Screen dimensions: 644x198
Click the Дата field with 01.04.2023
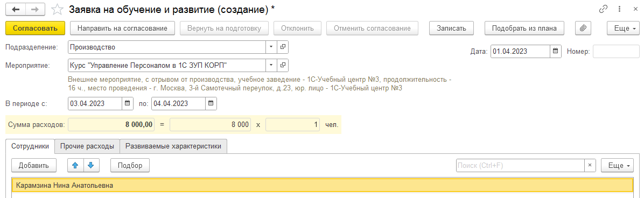click(x=520, y=51)
